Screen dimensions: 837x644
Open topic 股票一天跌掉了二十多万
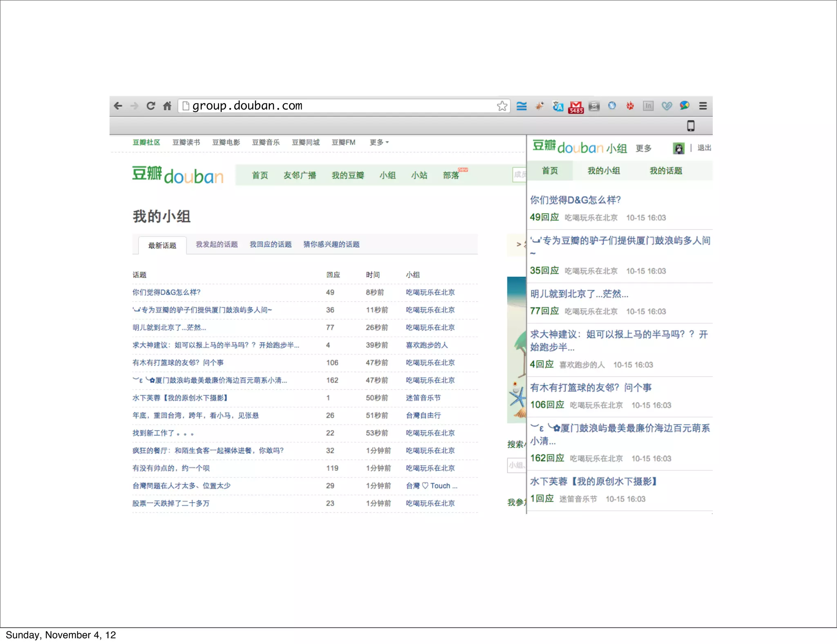pyautogui.click(x=171, y=503)
